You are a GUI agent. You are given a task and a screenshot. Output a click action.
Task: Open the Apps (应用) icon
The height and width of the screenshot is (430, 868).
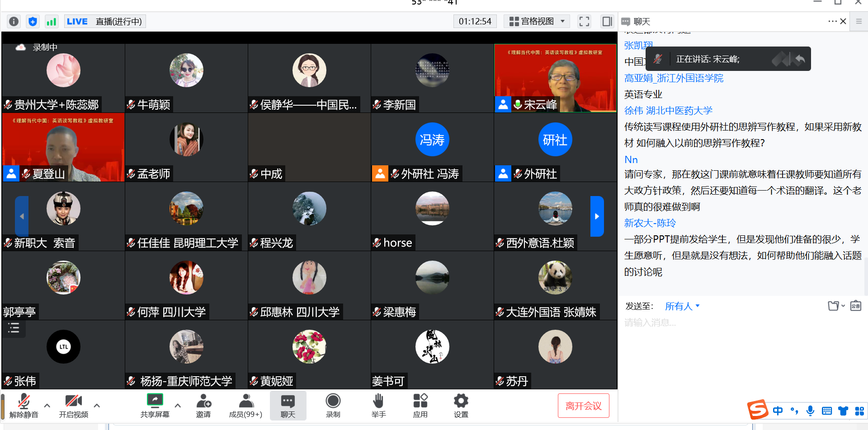click(420, 405)
